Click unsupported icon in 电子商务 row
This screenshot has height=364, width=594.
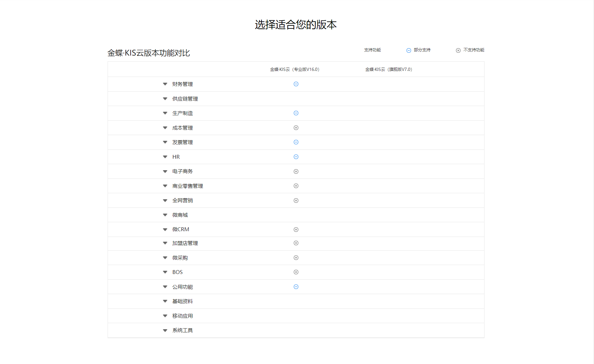(x=296, y=171)
